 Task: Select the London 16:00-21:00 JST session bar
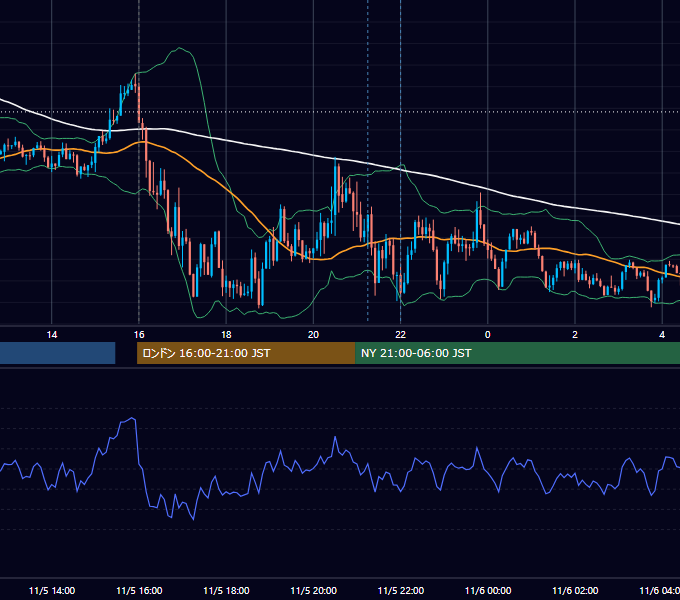coord(246,353)
